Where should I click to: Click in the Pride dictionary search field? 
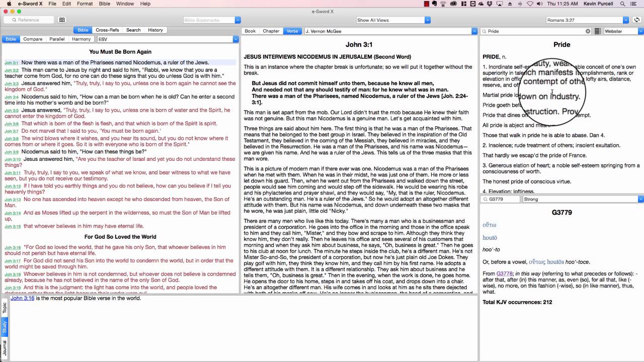(536, 31)
